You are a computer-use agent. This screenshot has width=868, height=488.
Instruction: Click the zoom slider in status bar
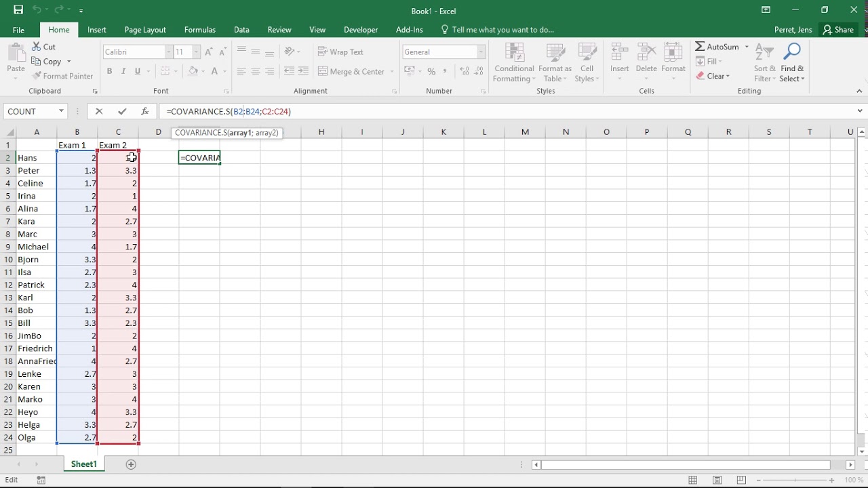pos(793,480)
